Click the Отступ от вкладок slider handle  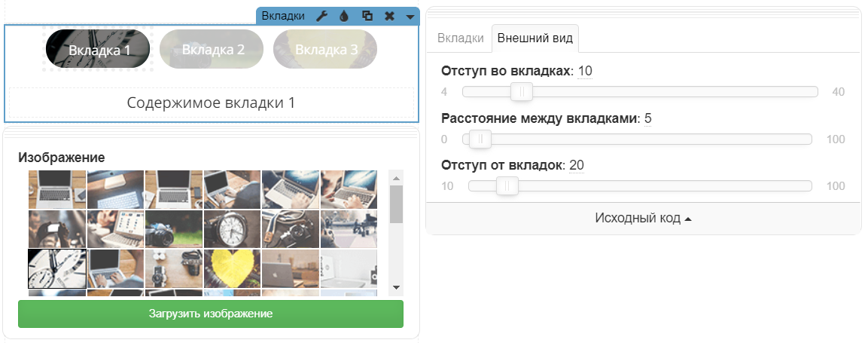(x=507, y=186)
